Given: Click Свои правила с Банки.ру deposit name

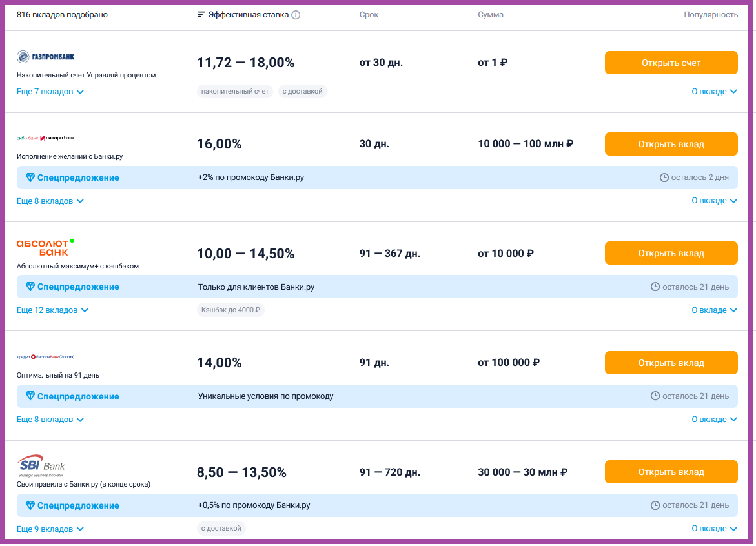Looking at the screenshot, I should [83, 484].
